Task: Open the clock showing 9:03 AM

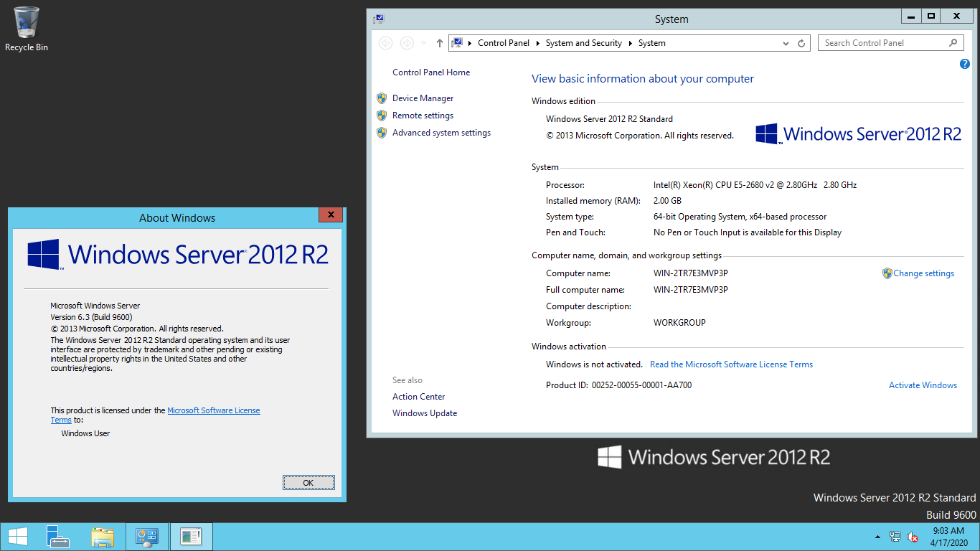Action: pos(948,537)
